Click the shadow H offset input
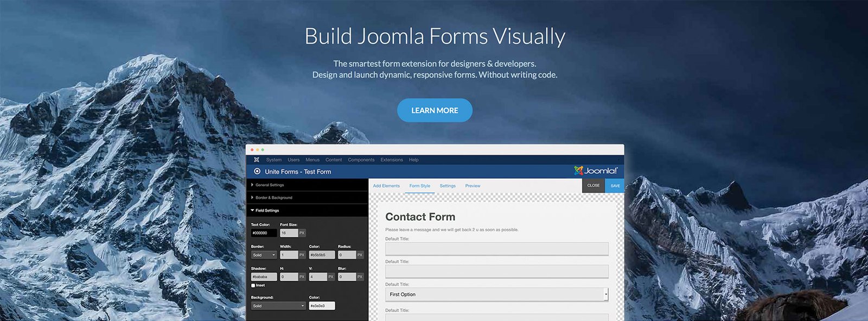This screenshot has height=321, width=868. [289, 277]
